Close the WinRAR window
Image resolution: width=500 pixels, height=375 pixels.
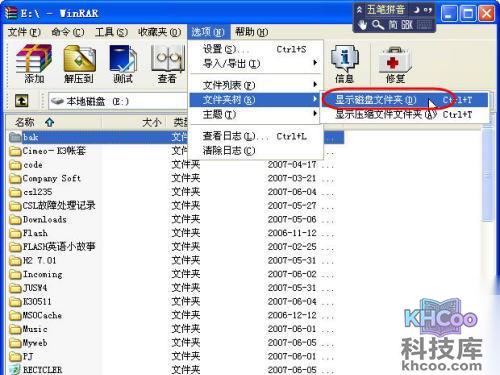coord(486,14)
